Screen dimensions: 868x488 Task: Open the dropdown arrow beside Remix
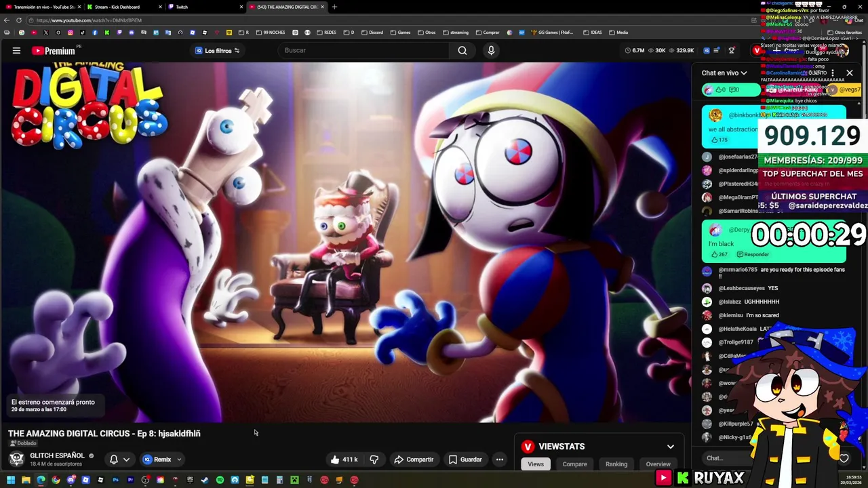179,460
